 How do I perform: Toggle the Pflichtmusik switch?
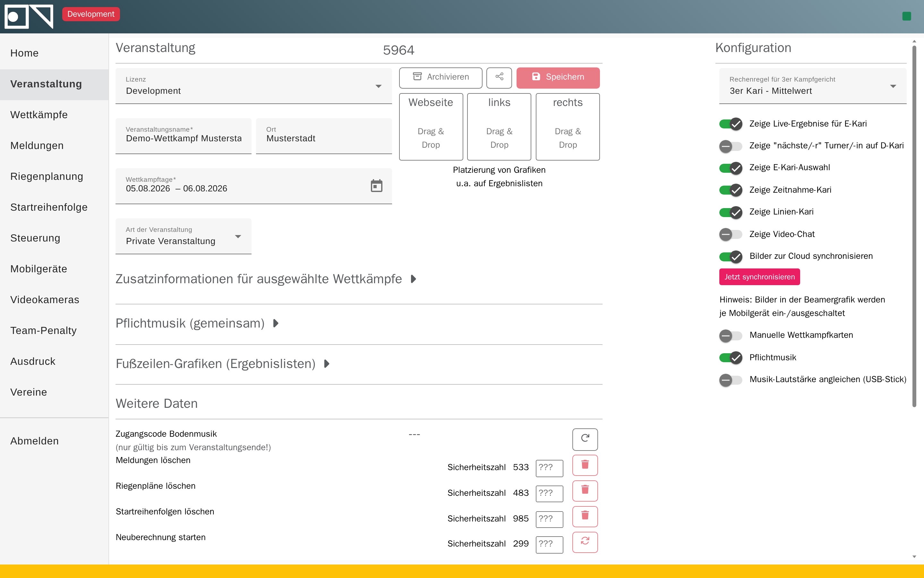pyautogui.click(x=731, y=357)
